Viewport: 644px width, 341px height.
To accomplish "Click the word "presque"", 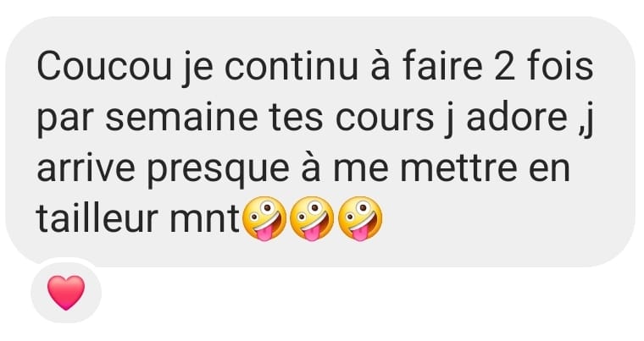I will pos(219,171).
